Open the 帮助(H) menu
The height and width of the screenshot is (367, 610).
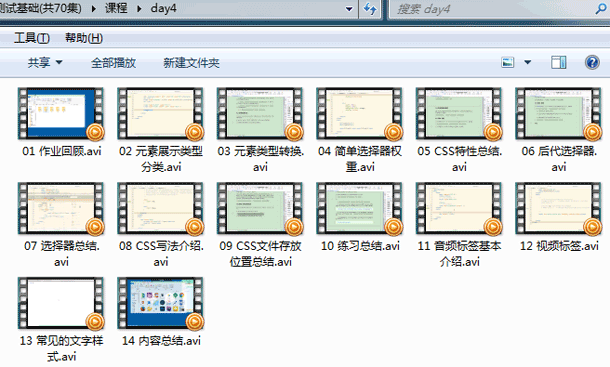84,38
